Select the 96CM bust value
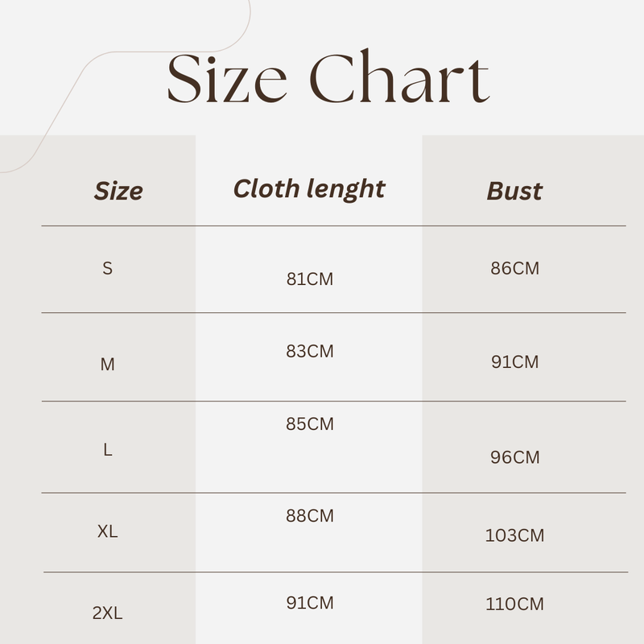Screen dimensions: 644x644 [x=515, y=457]
